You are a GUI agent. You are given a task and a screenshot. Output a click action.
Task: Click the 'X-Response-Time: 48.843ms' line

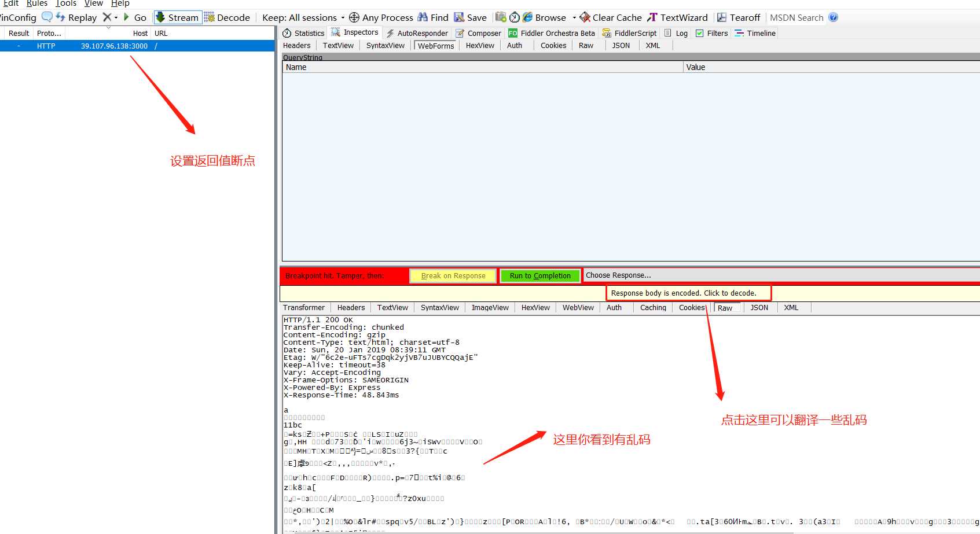[x=341, y=395]
